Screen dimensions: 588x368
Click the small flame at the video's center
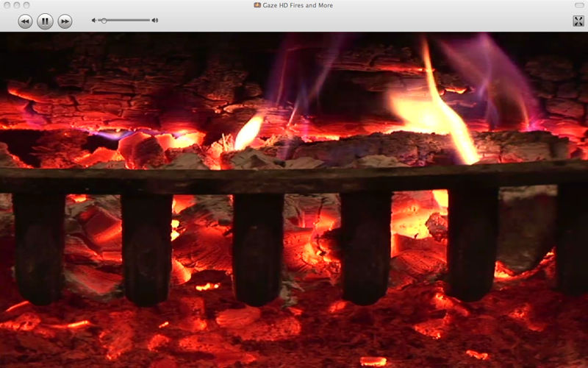[248, 132]
